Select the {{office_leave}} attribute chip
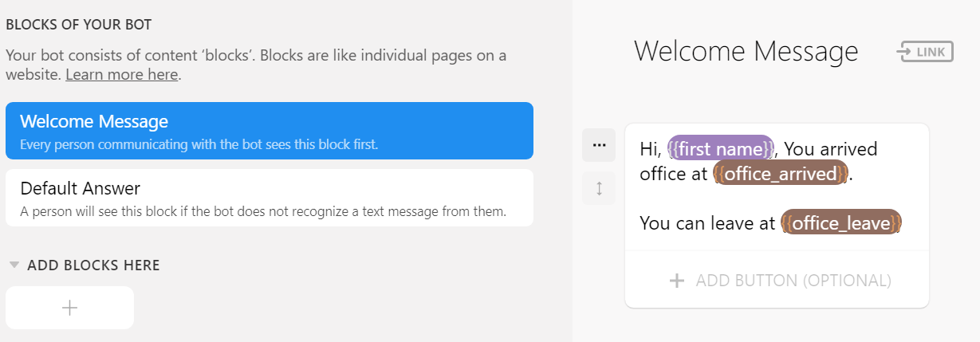This screenshot has height=342, width=980. pos(840,222)
